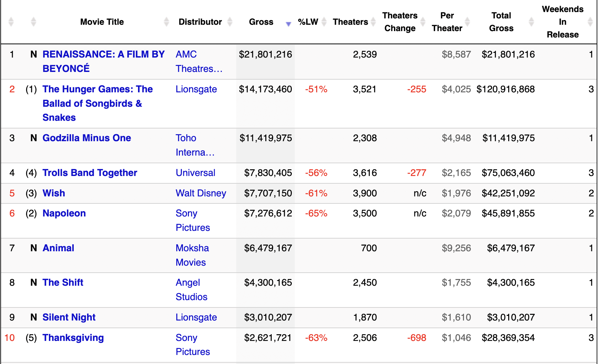599x364 pixels.
Task: Select total gross $120,916,868
Action: coord(506,89)
